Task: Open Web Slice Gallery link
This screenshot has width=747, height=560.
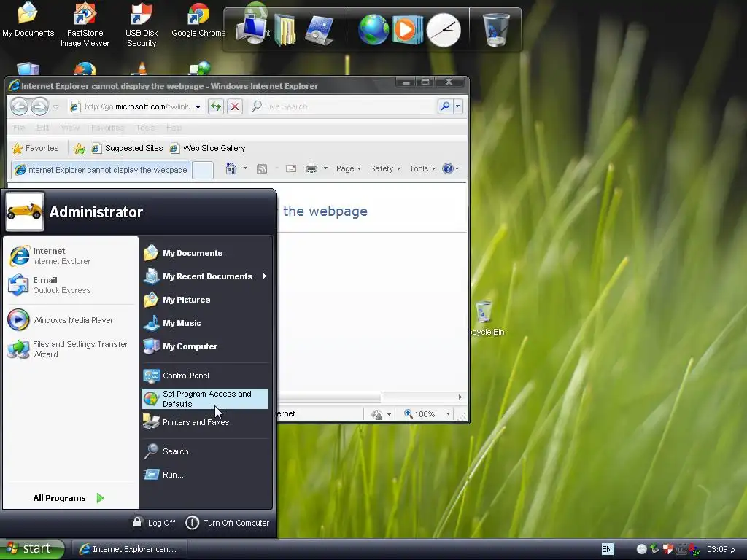Action: point(208,148)
